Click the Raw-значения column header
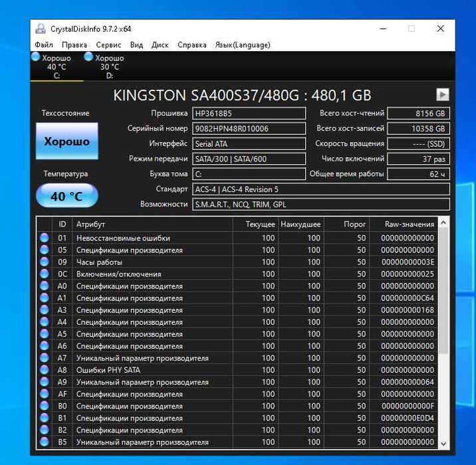 (x=404, y=224)
